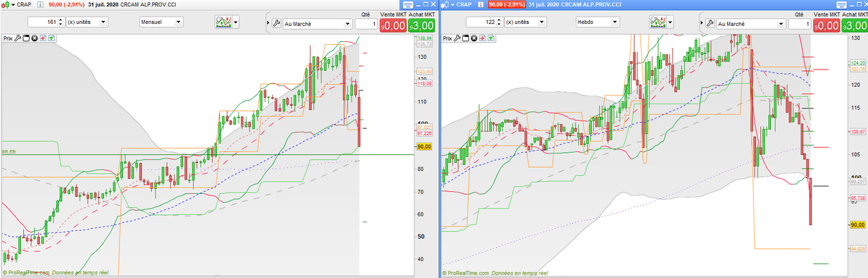
Task: Show instrument info via the left chart info icon
Action: click(40, 4)
